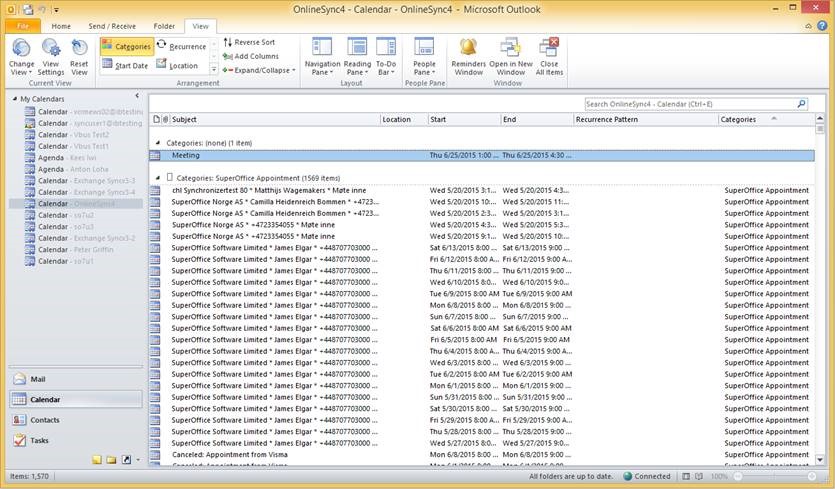Screen dimensions: 835x489
Task: Open Mail in navigation pane
Action: tap(76, 379)
